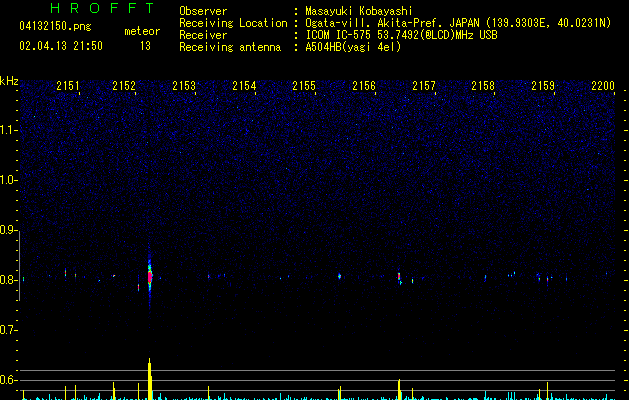629x400 pixels.
Task: Select the Ogata-vill. Akita-Pref. JAPAN location text
Action: pyautogui.click(x=458, y=23)
